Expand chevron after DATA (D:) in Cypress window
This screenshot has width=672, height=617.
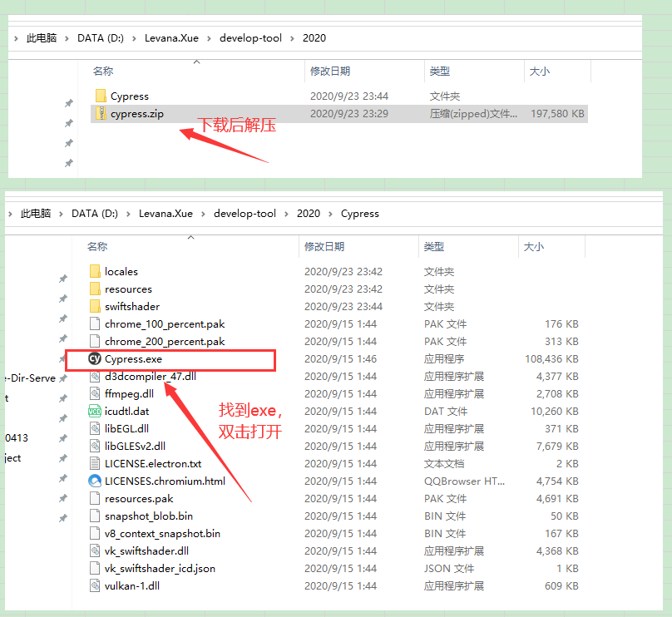point(128,214)
